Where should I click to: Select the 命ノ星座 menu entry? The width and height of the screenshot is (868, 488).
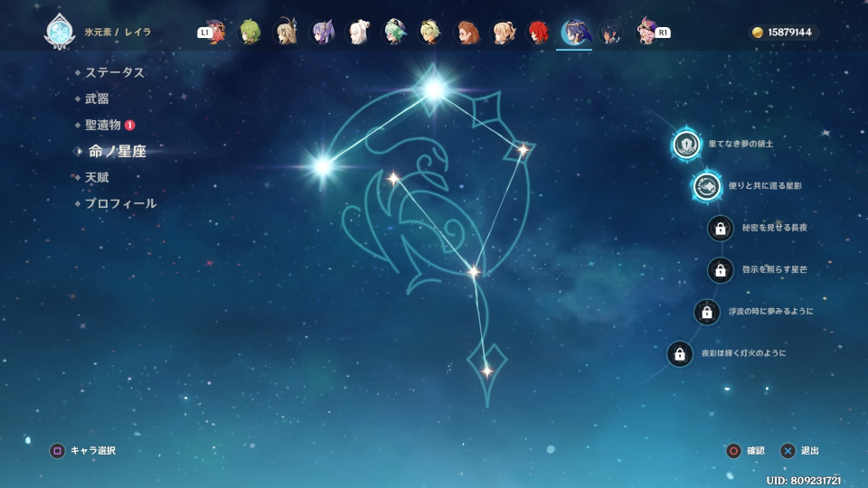pos(118,151)
